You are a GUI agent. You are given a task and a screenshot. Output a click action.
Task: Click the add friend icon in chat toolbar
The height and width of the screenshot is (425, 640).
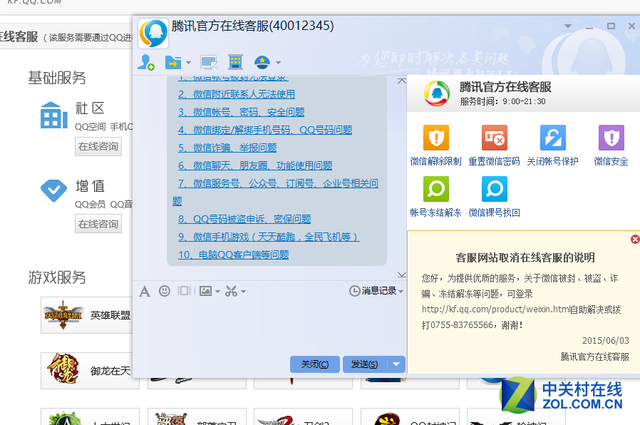pyautogui.click(x=146, y=62)
